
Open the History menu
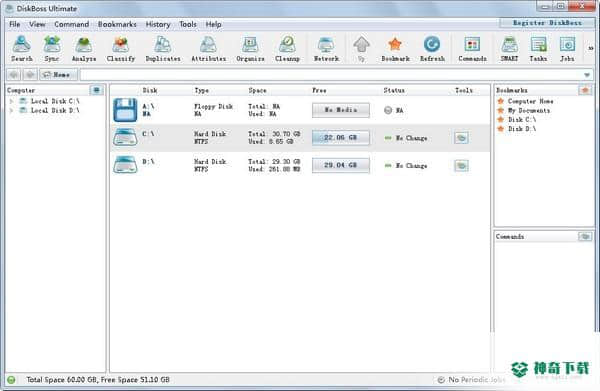pyautogui.click(x=158, y=24)
